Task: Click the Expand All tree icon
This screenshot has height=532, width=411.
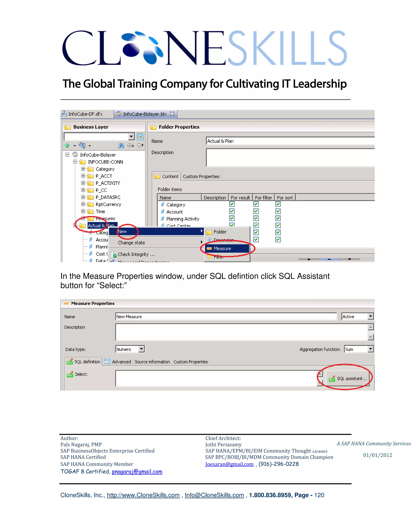Action: [131, 145]
